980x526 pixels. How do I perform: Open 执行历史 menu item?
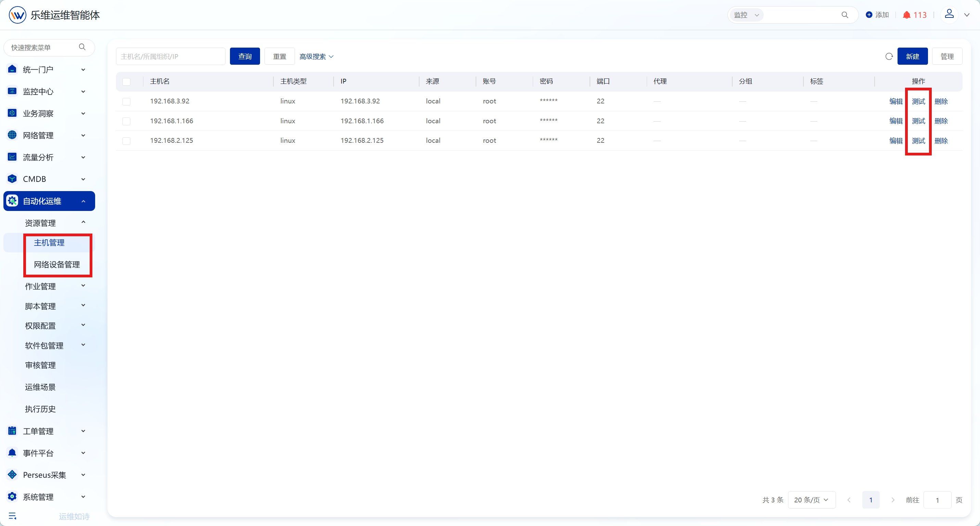coord(40,409)
